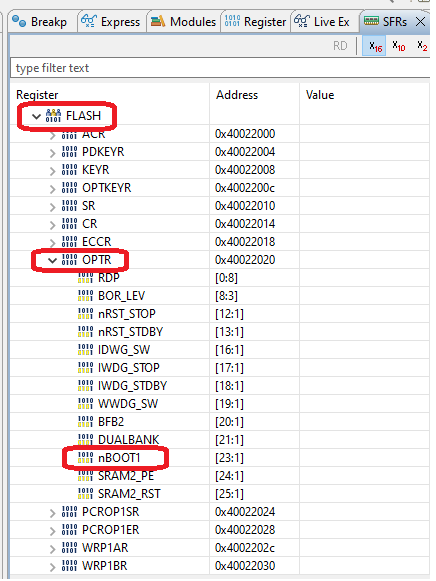Click the RDP bitfield icon
Screen dimensions: 436x581
[x=85, y=278]
